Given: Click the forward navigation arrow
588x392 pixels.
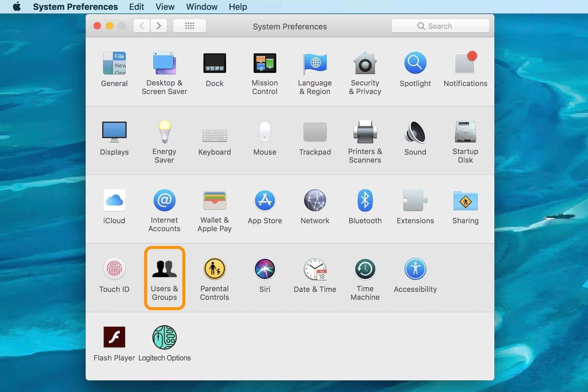Looking at the screenshot, I should pos(159,26).
